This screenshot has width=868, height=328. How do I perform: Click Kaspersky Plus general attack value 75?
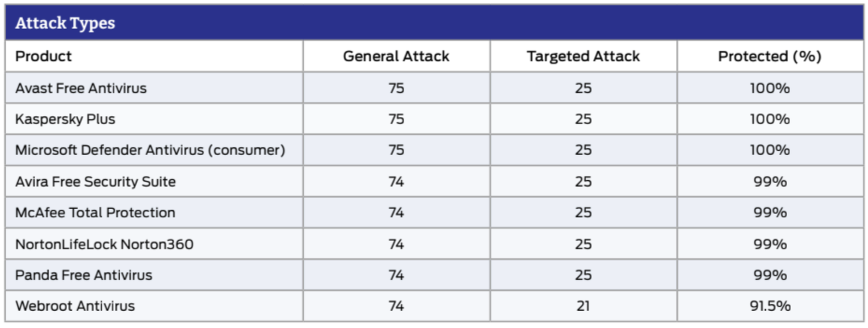(x=396, y=119)
